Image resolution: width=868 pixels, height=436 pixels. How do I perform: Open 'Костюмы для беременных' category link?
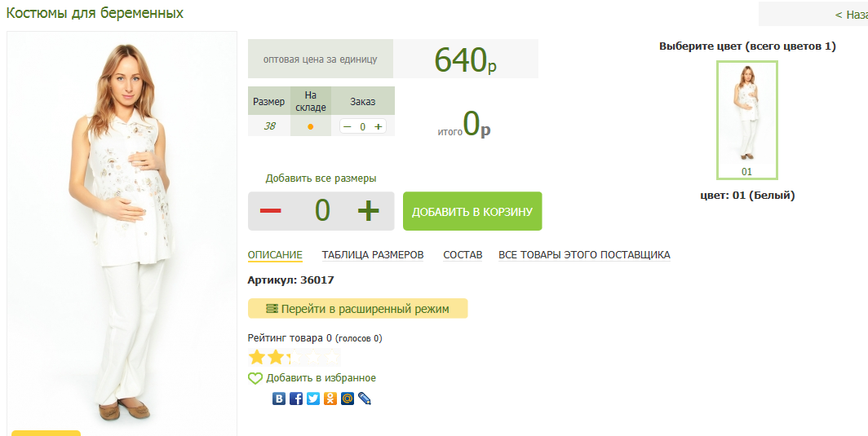[95, 13]
